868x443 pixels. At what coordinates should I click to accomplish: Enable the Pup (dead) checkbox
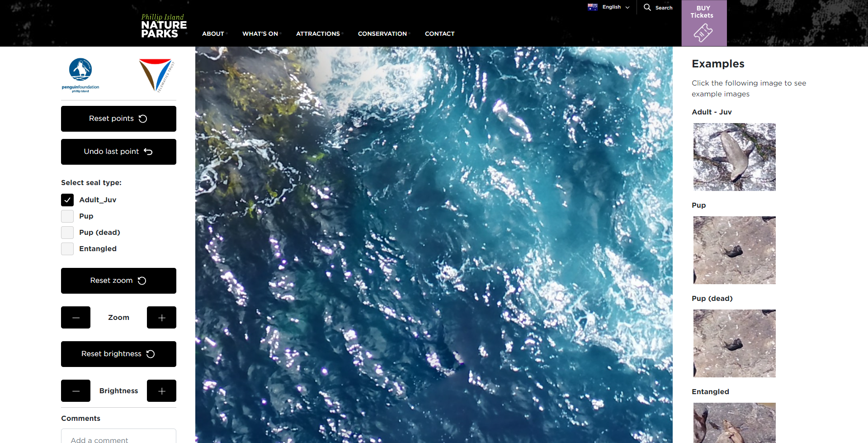tap(67, 233)
